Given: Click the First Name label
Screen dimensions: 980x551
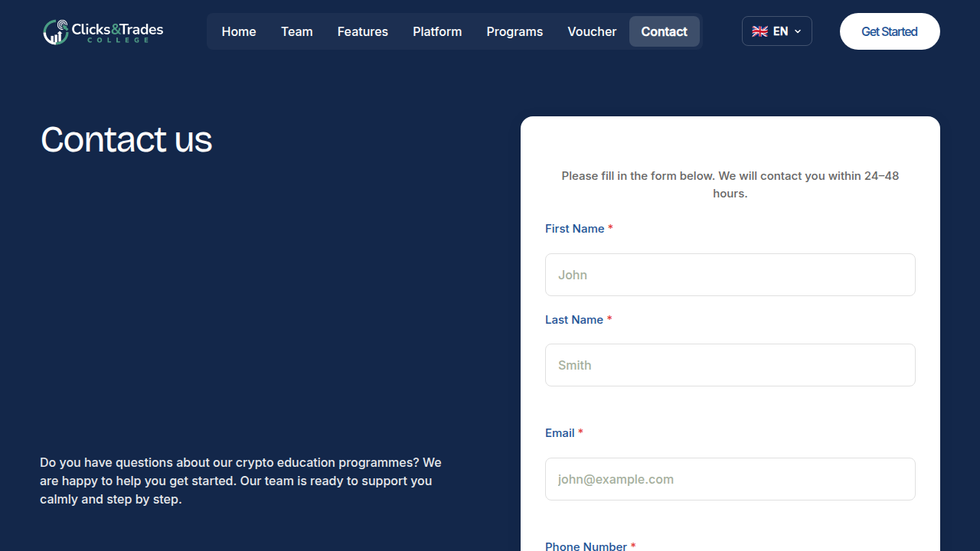Looking at the screenshot, I should tap(574, 229).
